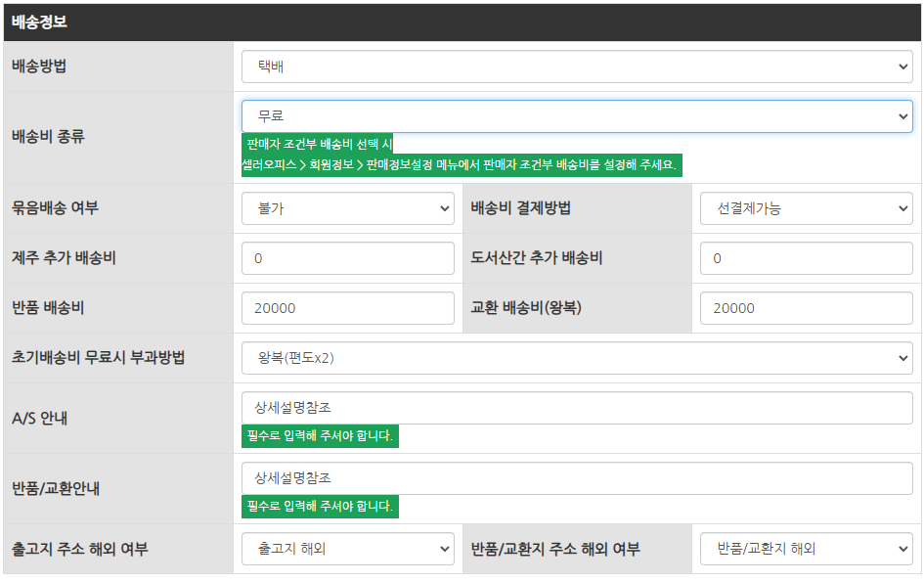Focus the 도서산간 추가 배송비 input field
This screenshot has width=924, height=582.
tap(806, 258)
